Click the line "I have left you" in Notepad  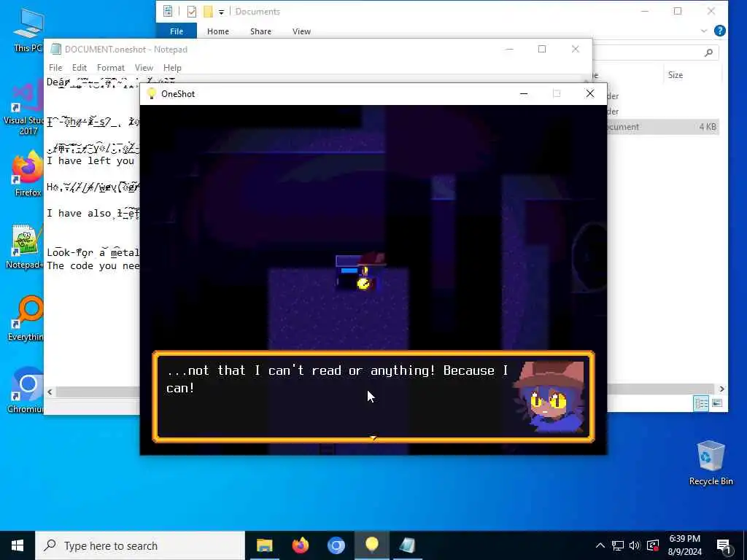coord(90,161)
